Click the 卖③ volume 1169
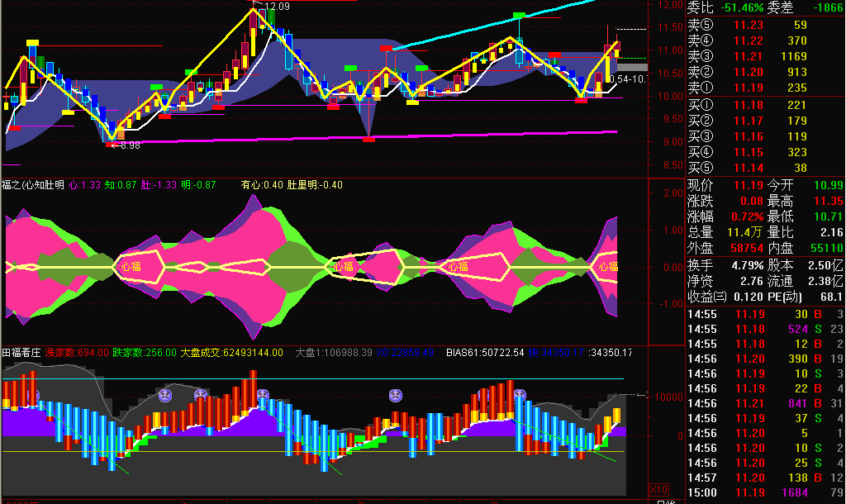The image size is (846, 504). coord(794,56)
